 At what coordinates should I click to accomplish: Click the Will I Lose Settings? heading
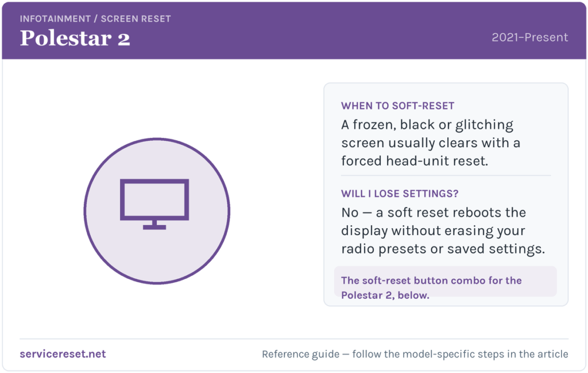[x=400, y=194]
